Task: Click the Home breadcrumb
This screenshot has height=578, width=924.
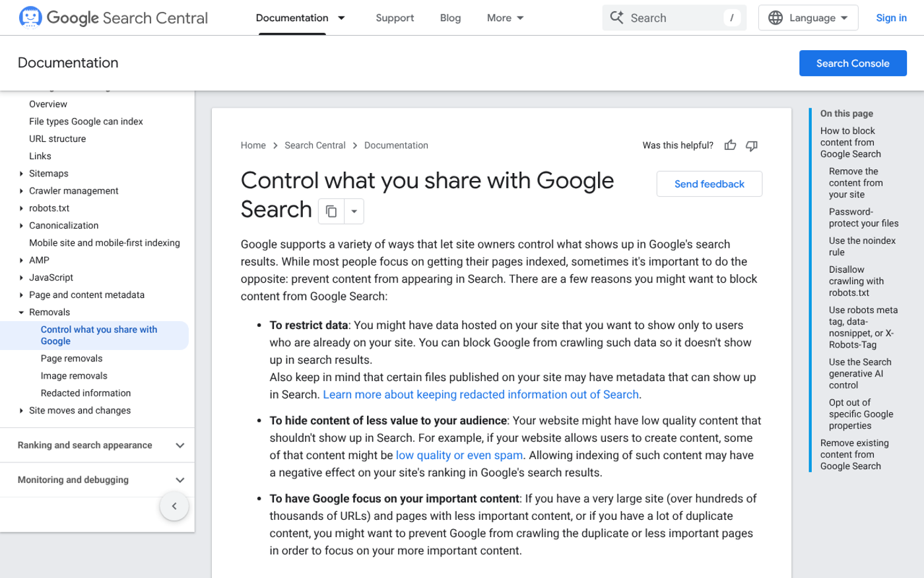Action: (253, 145)
